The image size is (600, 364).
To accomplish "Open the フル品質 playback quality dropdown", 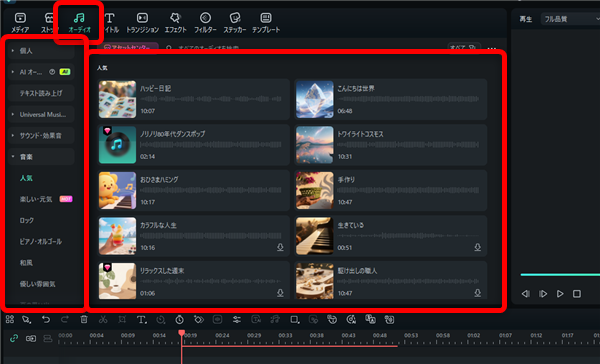I will 571,19.
